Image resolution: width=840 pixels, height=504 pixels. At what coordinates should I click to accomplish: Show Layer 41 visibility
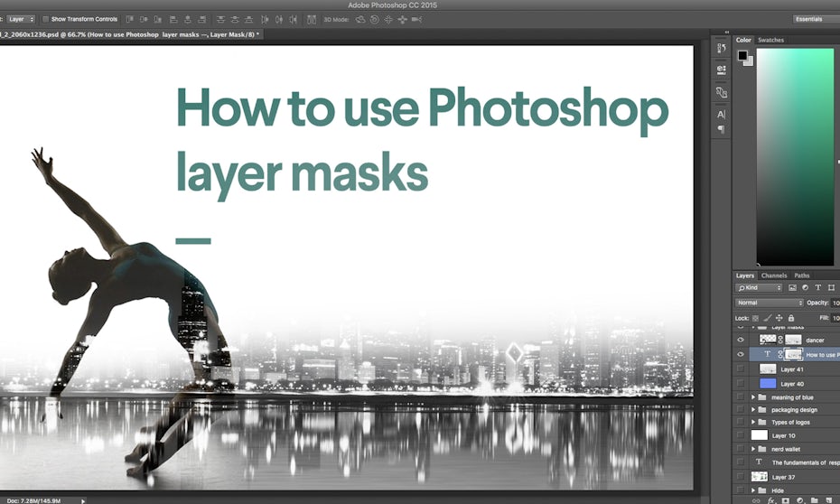click(741, 369)
